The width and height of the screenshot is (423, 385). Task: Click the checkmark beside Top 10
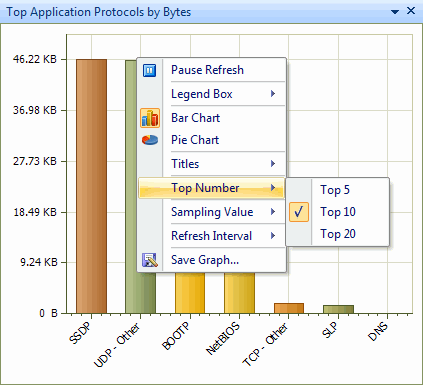(299, 212)
